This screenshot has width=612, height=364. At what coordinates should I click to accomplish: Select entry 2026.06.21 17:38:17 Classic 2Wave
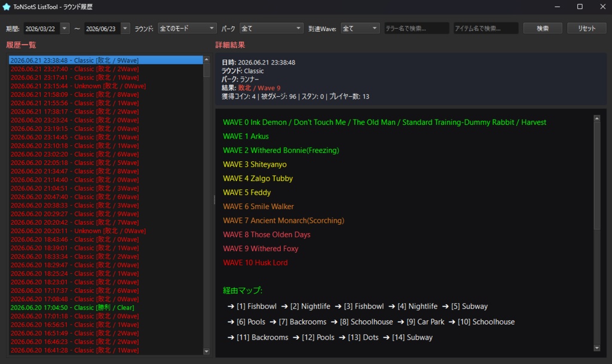tap(106, 112)
